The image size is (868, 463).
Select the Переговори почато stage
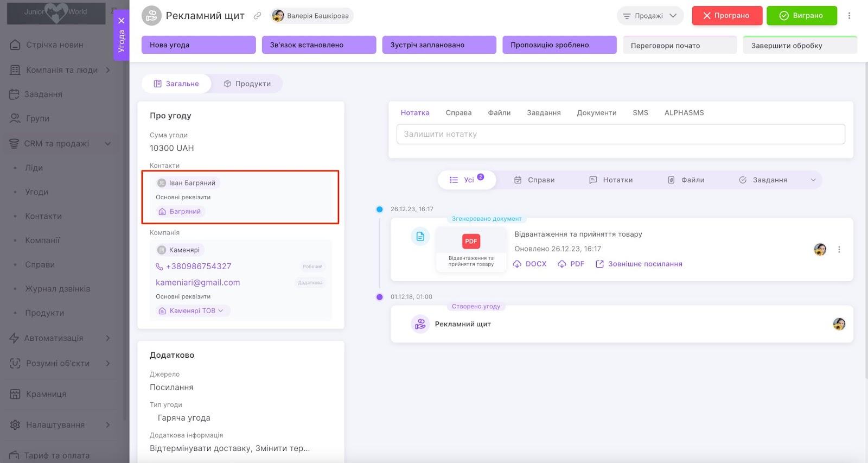click(x=680, y=46)
